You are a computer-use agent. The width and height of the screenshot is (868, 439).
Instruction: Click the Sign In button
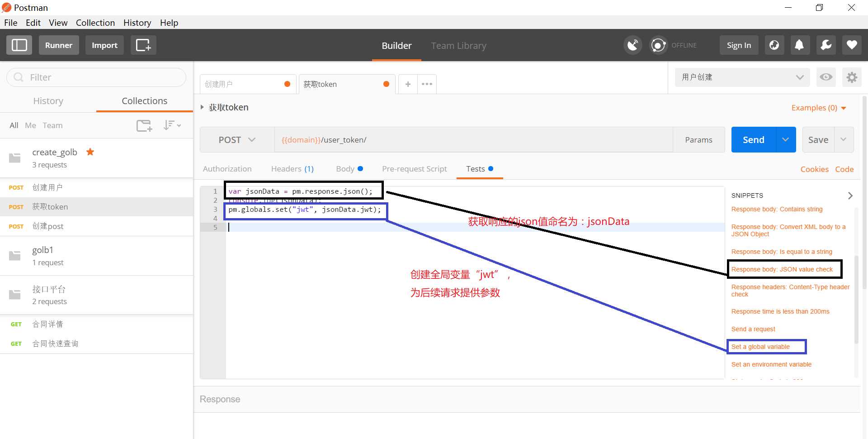pos(739,45)
